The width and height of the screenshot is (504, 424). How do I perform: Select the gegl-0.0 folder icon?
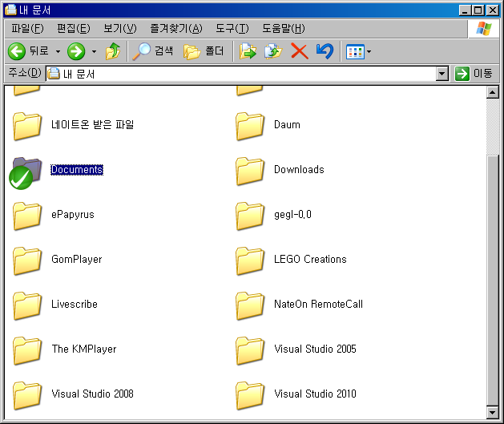click(x=250, y=216)
